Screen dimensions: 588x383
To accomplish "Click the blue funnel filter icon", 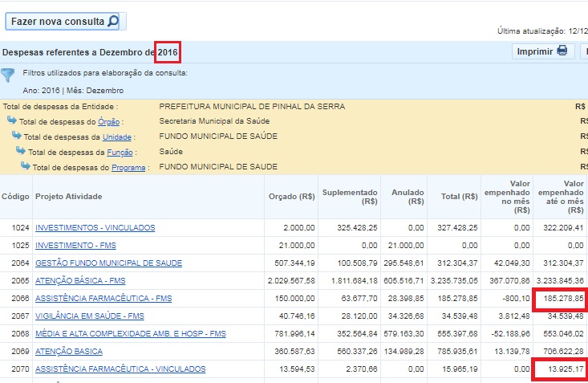I will (8, 75).
